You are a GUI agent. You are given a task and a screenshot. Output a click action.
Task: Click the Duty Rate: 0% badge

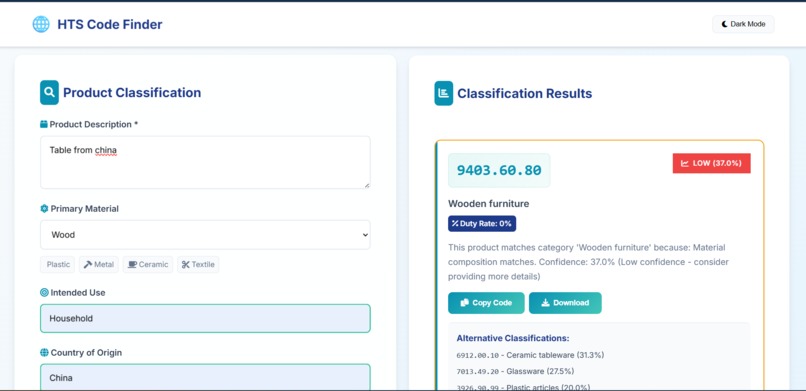(482, 224)
